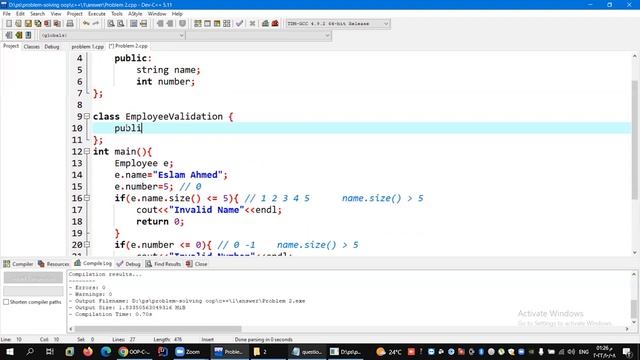Toggle Shorten compiler paths checkbox
This screenshot has width=640, height=360.
(6, 302)
